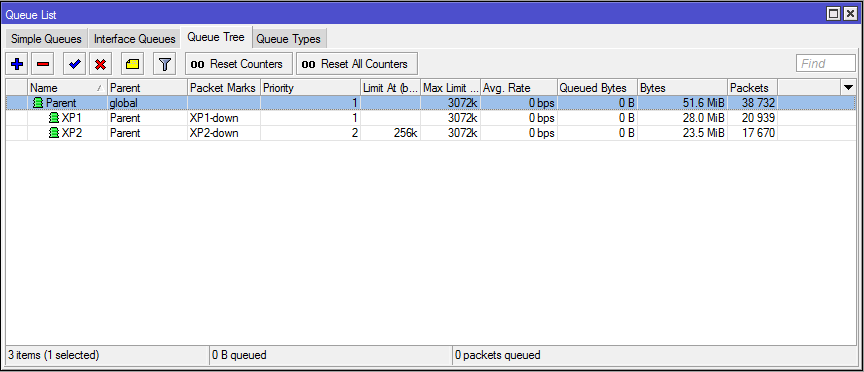Sort by the Queued Bytes column header
This screenshot has width=864, height=372.
[598, 88]
